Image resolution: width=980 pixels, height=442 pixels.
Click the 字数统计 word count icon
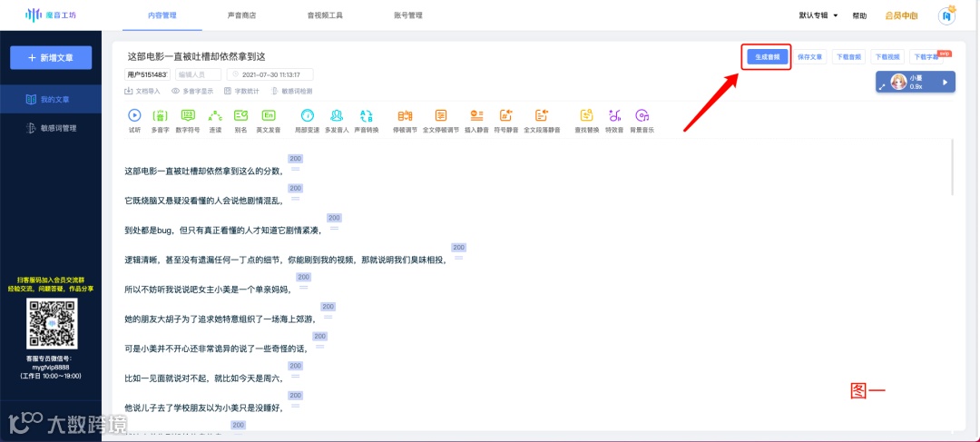pyautogui.click(x=228, y=91)
